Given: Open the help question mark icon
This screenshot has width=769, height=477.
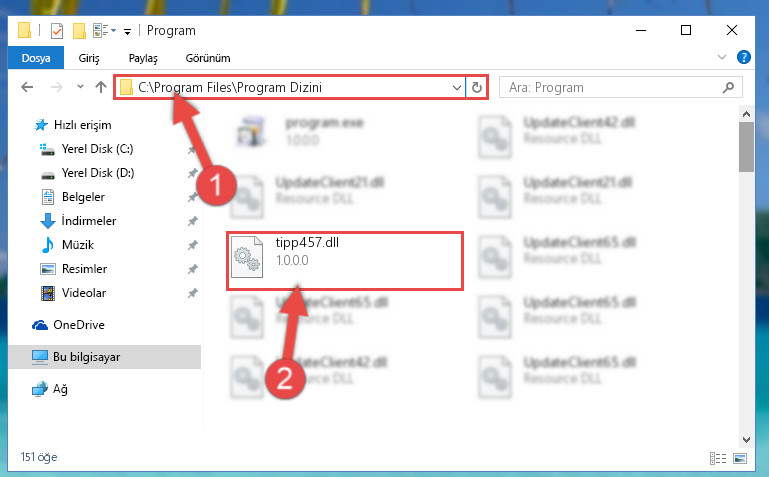Looking at the screenshot, I should coord(743,57).
